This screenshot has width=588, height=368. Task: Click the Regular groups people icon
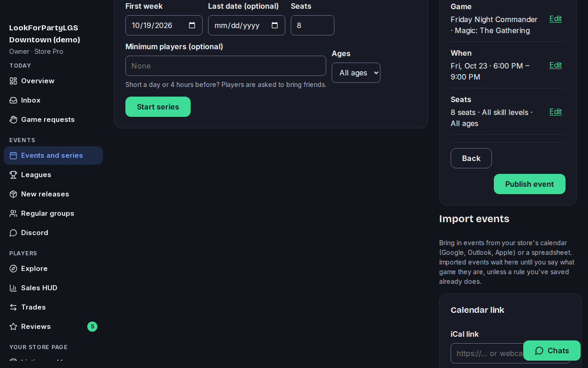pyautogui.click(x=13, y=213)
